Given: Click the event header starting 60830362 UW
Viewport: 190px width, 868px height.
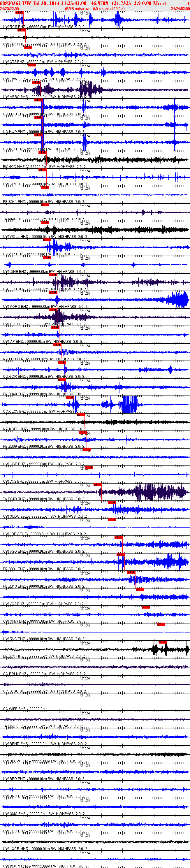Looking at the screenshot, I should coord(95,3).
